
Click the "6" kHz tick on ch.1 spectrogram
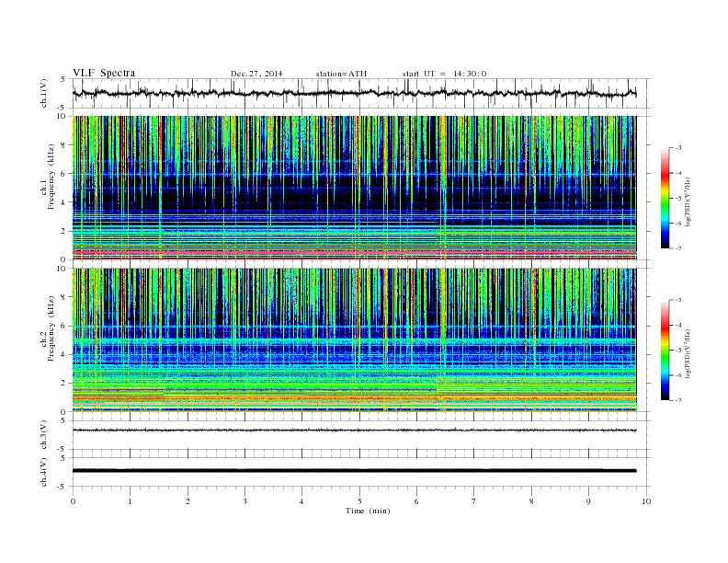[64, 174]
